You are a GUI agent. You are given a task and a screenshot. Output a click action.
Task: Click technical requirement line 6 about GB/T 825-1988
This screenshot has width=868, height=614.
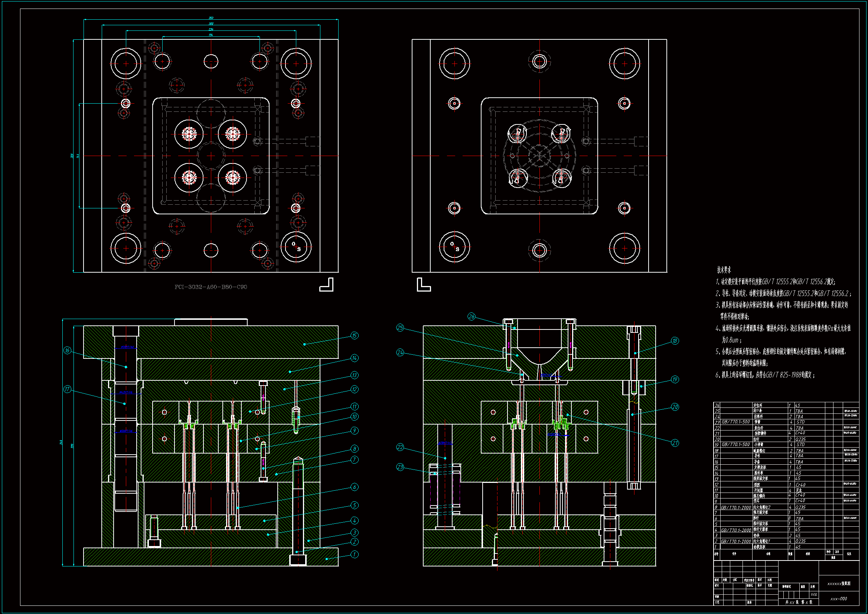[x=765, y=375]
